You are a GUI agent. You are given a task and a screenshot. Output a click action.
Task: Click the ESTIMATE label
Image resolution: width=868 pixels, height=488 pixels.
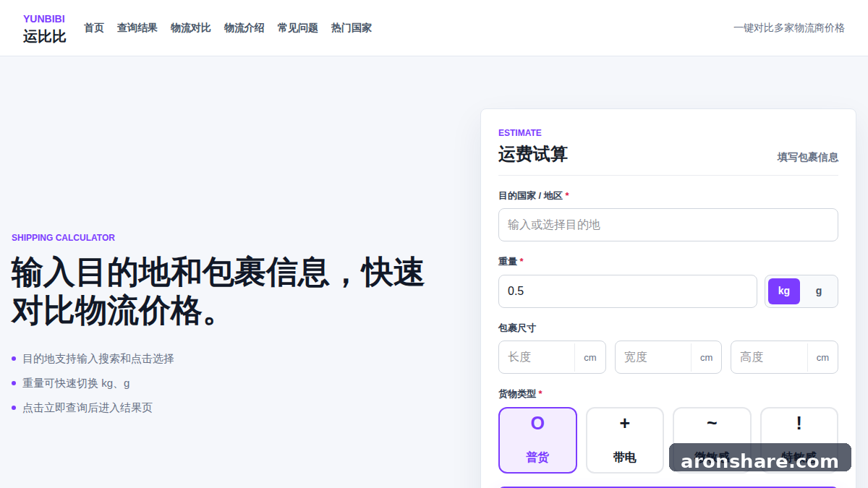[520, 133]
